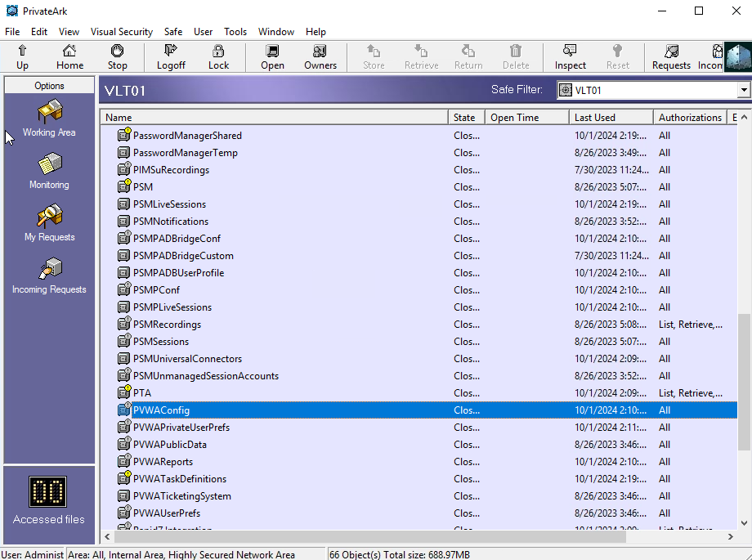The height and width of the screenshot is (560, 752).
Task: Open the Tools menu
Action: click(x=235, y=32)
